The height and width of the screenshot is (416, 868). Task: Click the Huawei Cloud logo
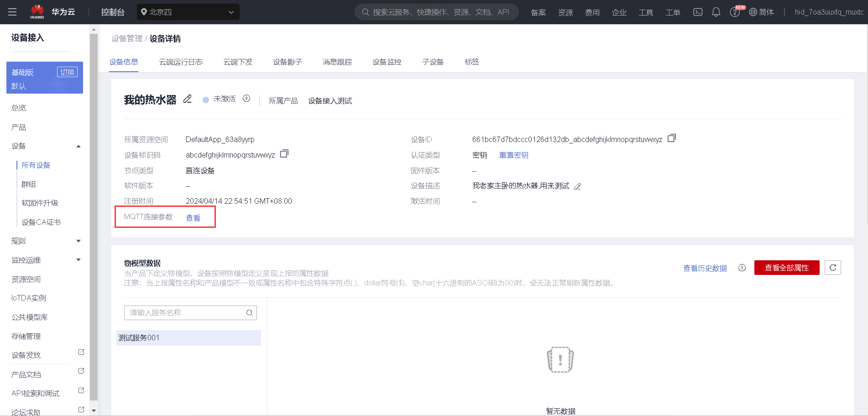[52, 12]
